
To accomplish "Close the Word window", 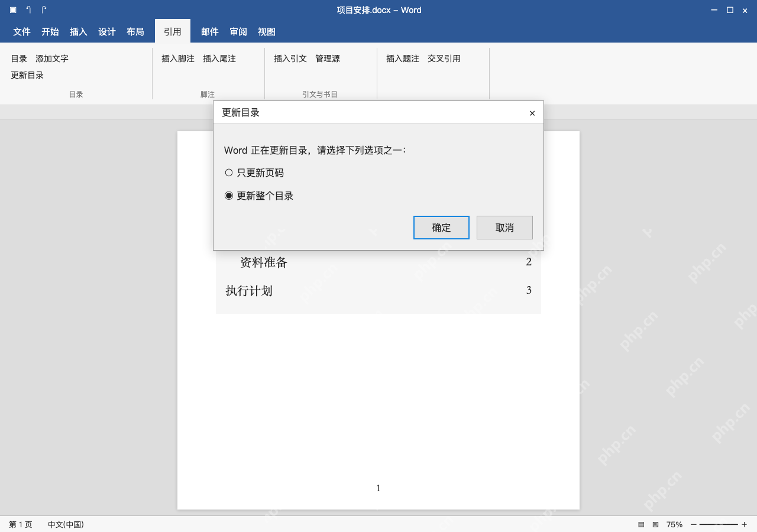I will click(745, 10).
